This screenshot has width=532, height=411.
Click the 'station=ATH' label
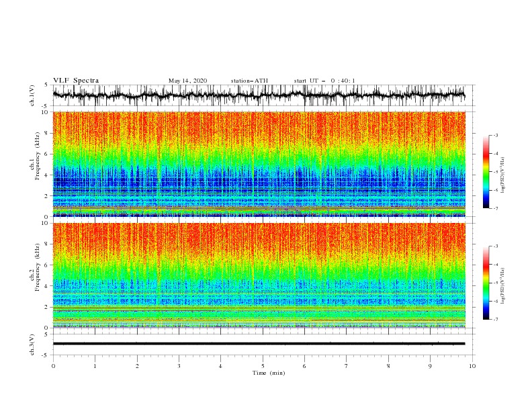pyautogui.click(x=249, y=81)
